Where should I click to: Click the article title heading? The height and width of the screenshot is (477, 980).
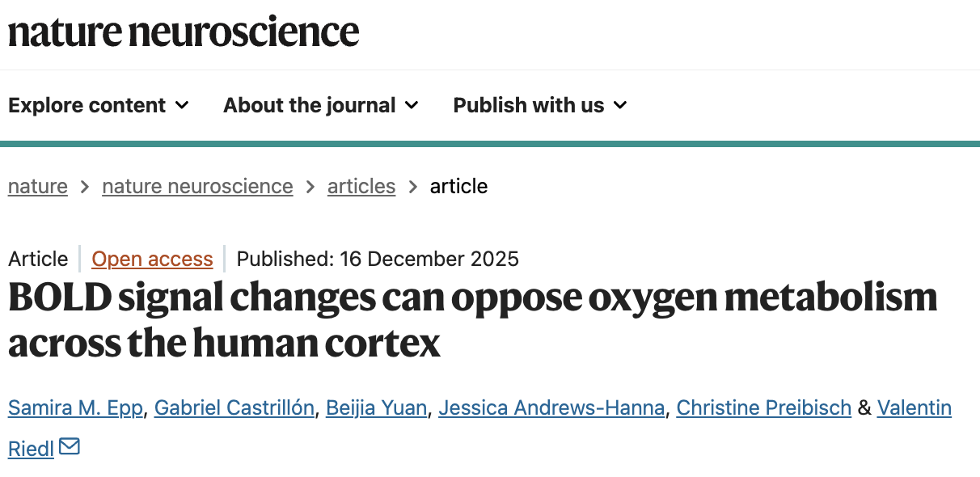click(472, 320)
